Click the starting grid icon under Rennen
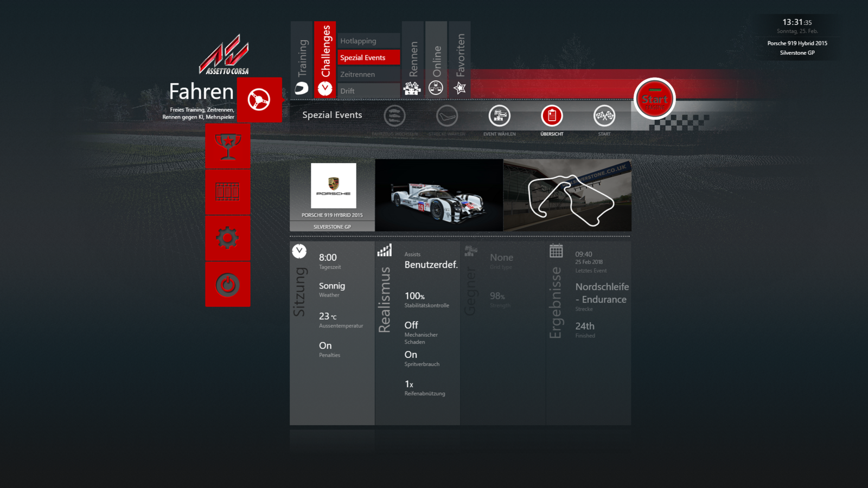 click(412, 88)
